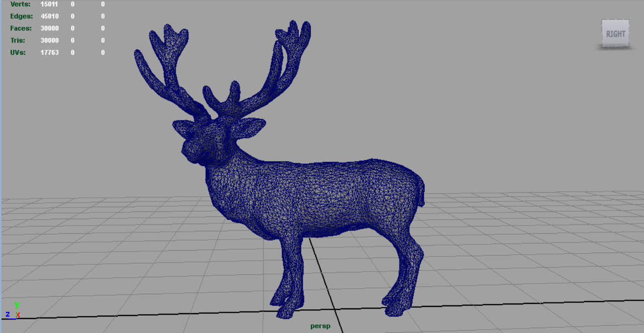Click the vertex count value 15011
This screenshot has width=644, height=333.
pos(49,4)
